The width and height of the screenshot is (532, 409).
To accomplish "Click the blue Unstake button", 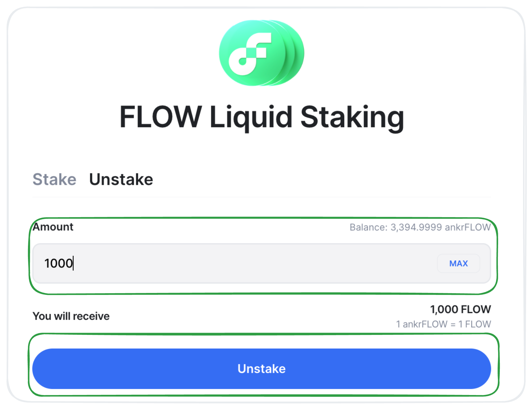I will pyautogui.click(x=262, y=369).
